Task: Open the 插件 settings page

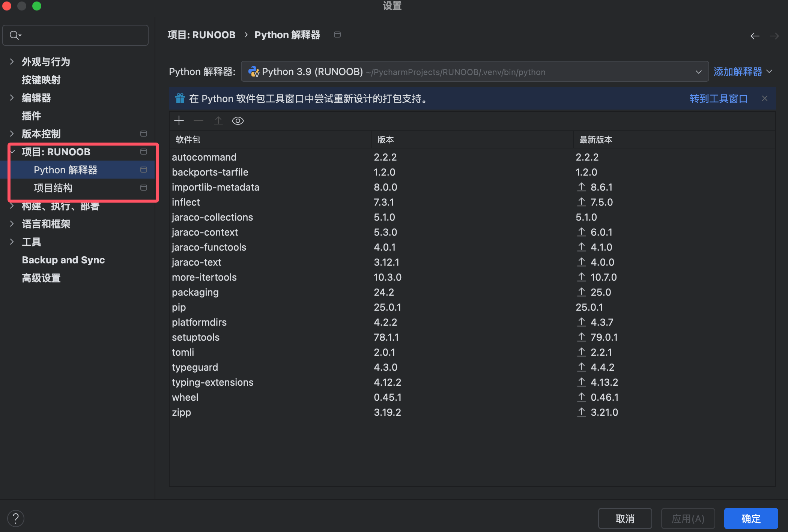Action: [x=32, y=116]
